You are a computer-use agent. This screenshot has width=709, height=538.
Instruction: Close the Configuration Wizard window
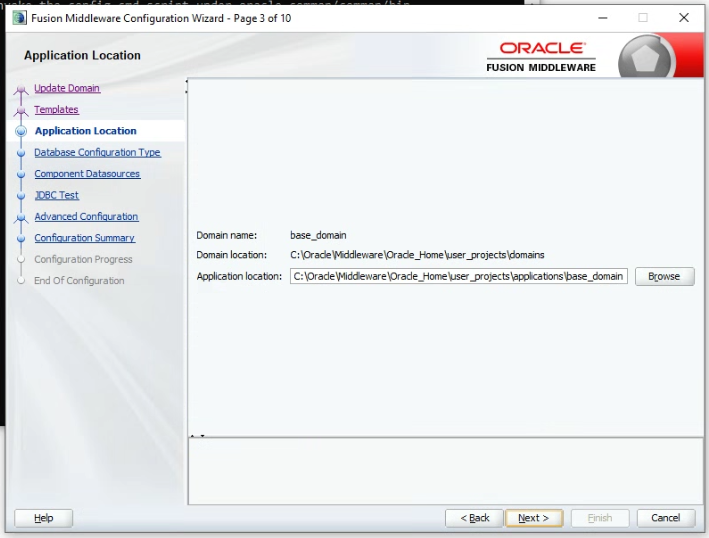coord(684,18)
